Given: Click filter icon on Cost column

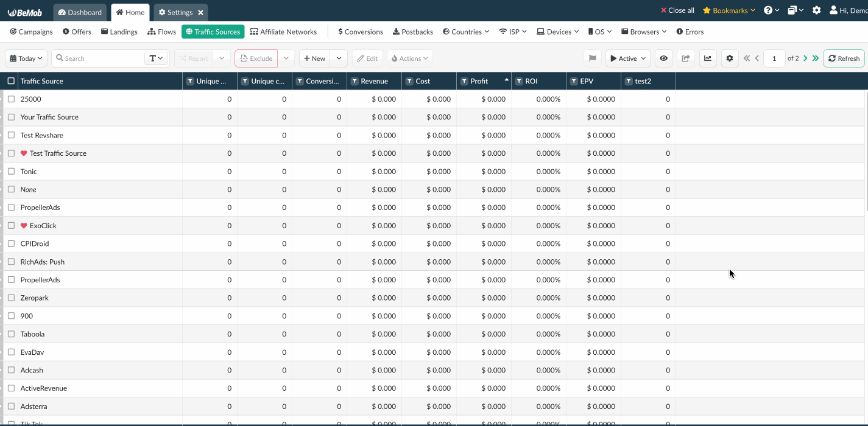Looking at the screenshot, I should click(x=409, y=81).
